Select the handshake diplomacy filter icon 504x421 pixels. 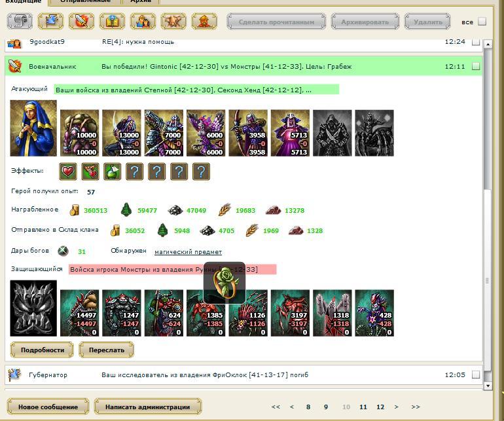point(173,22)
